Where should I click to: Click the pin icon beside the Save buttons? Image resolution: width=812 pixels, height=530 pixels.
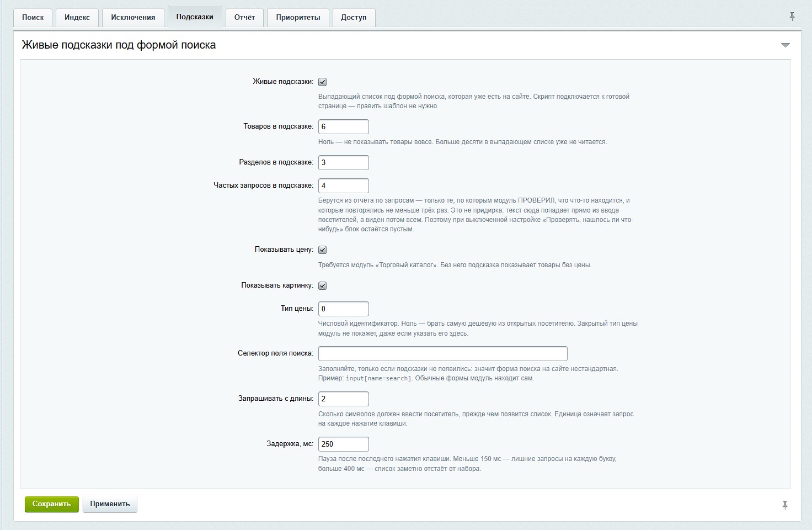pyautogui.click(x=784, y=505)
